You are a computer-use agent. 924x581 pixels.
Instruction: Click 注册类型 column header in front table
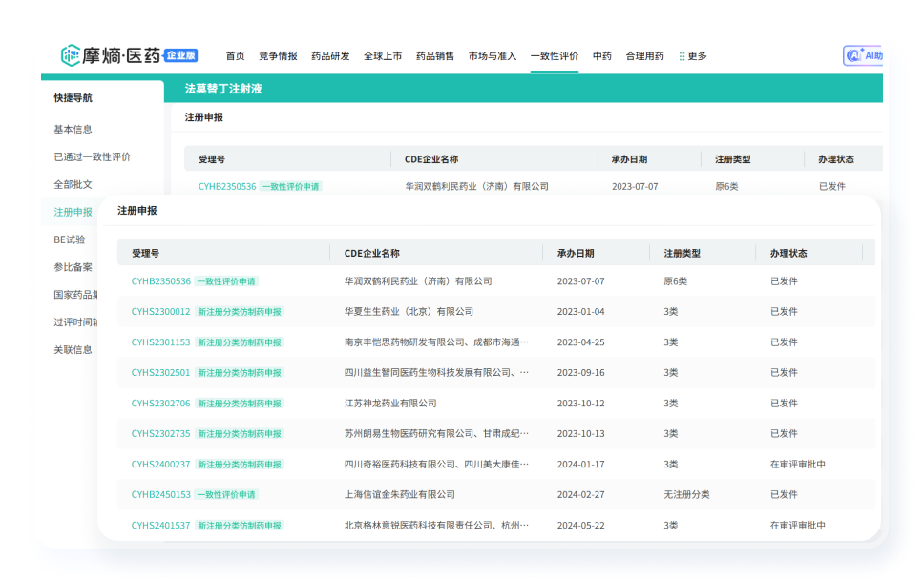coord(682,254)
